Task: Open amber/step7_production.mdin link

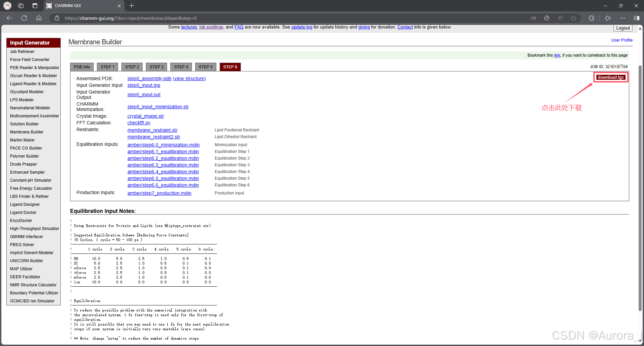Action: [159, 193]
